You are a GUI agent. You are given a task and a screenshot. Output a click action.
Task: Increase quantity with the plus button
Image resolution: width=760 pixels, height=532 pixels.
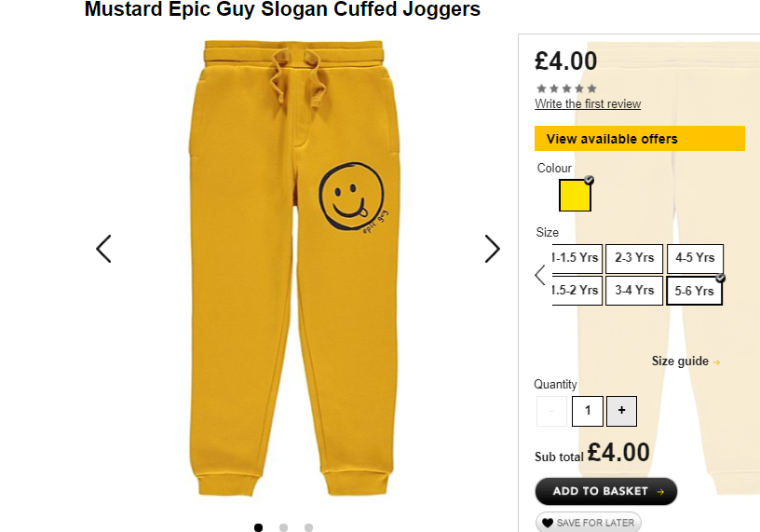621,411
